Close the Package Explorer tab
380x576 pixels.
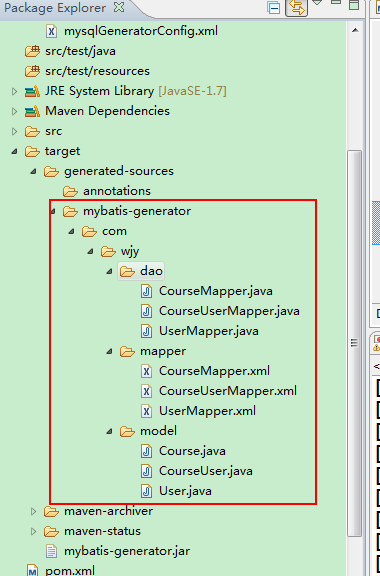click(119, 7)
